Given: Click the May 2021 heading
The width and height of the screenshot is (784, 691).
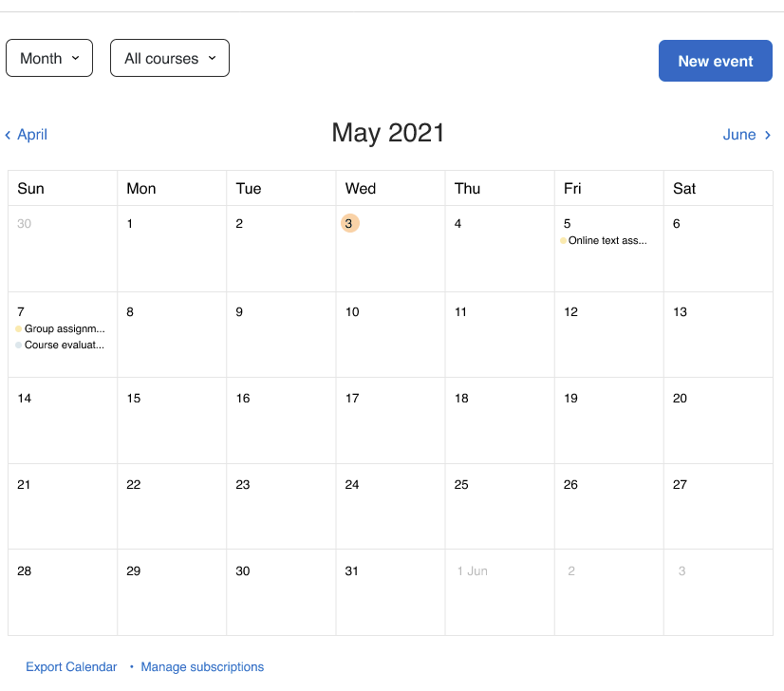Looking at the screenshot, I should coord(388,133).
